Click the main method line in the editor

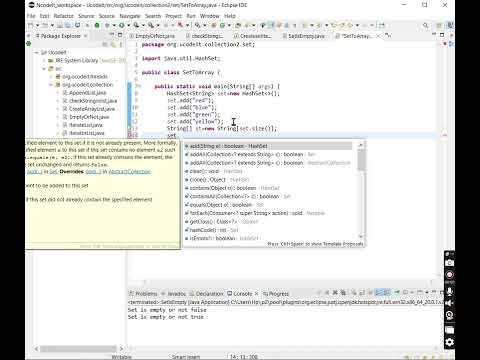(217, 86)
